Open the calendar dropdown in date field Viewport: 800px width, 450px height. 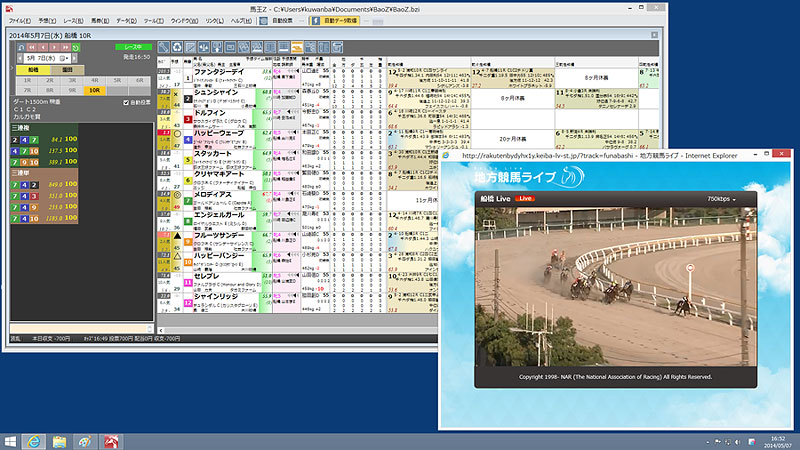coord(64,58)
